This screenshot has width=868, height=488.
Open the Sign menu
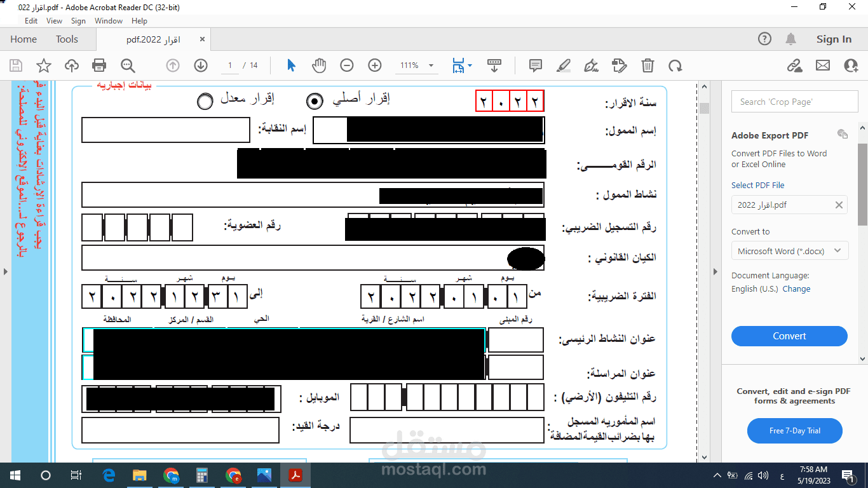(78, 21)
